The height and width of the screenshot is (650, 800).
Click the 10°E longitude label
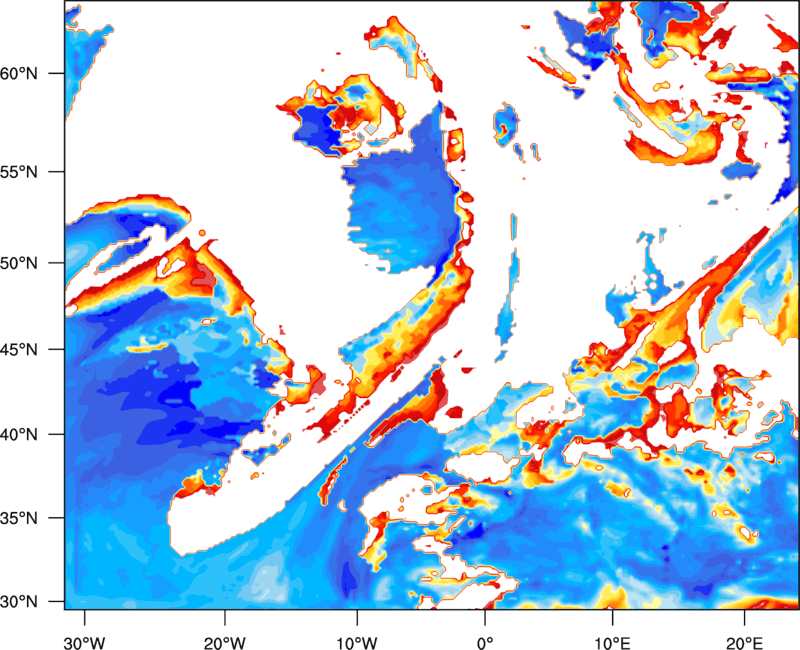coord(612,642)
